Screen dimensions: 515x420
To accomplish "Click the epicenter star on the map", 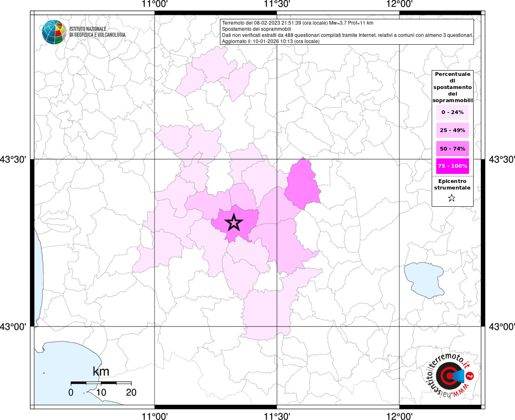I will [234, 222].
